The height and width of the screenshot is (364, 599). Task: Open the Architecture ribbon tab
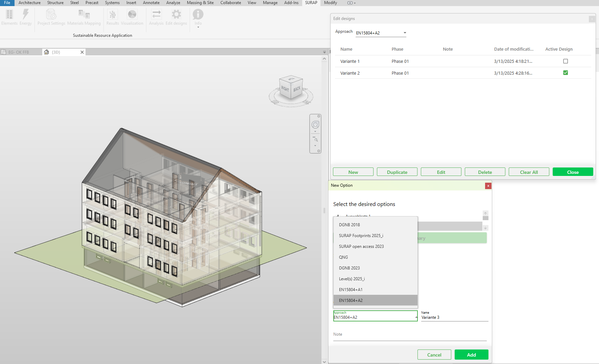pyautogui.click(x=29, y=3)
